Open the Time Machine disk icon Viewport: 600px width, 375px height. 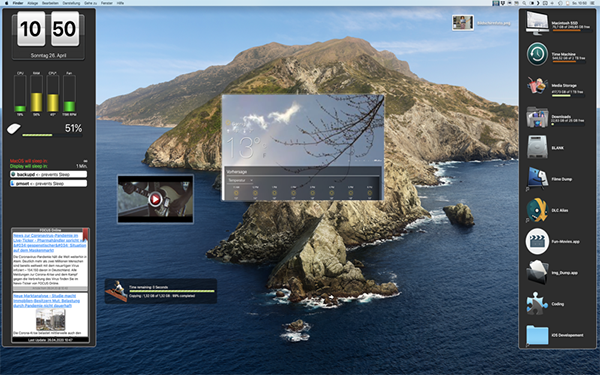537,54
